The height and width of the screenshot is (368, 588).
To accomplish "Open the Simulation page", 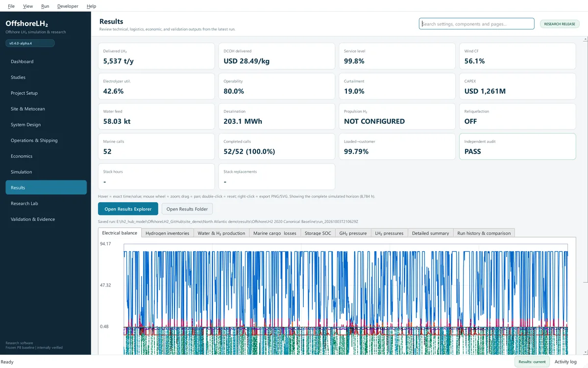I will [46, 172].
